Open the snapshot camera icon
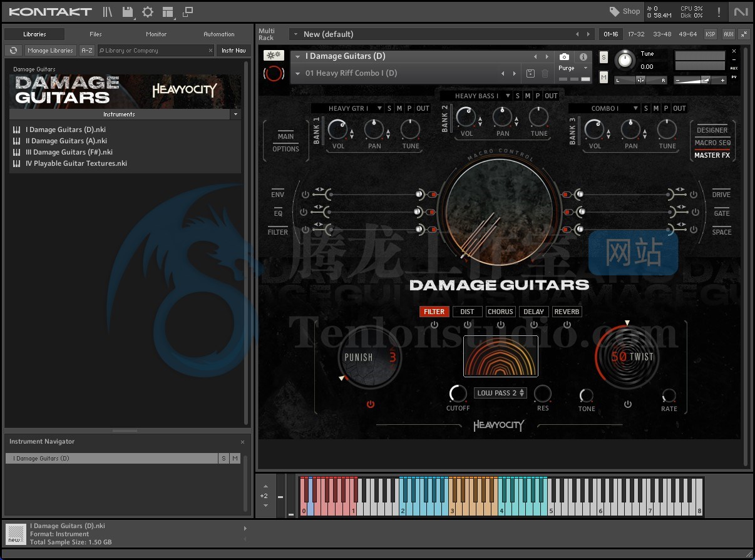This screenshot has height=560, width=755. [x=564, y=57]
